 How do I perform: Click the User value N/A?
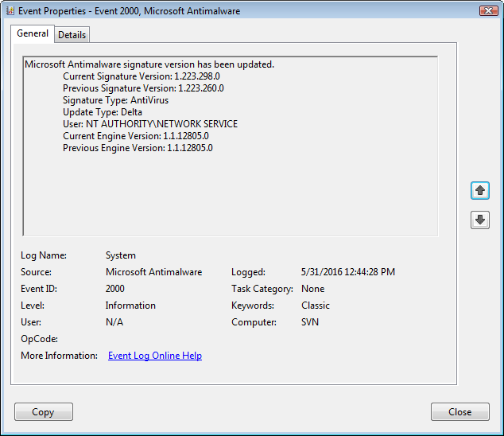point(114,322)
